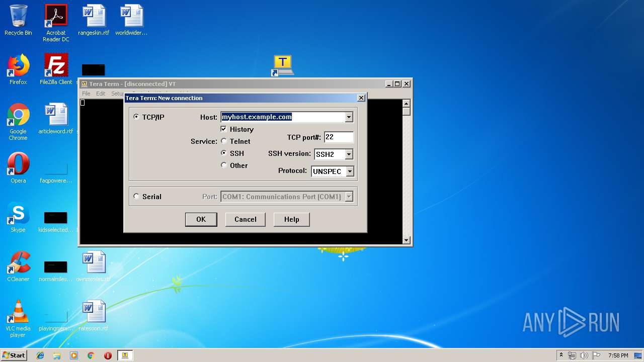Screen dimensions: 644x362
Task: Launch Internet Explorer from taskbar
Action: pos(40,355)
